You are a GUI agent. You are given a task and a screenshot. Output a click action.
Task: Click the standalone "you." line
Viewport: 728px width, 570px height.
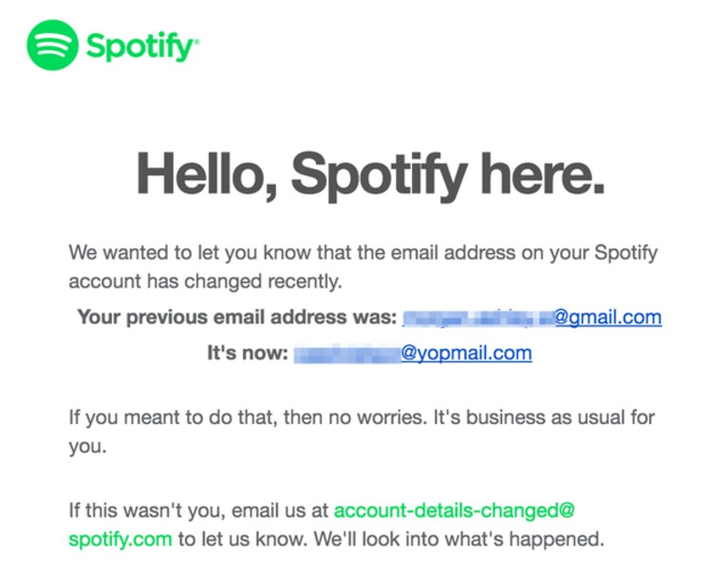pyautogui.click(x=87, y=447)
